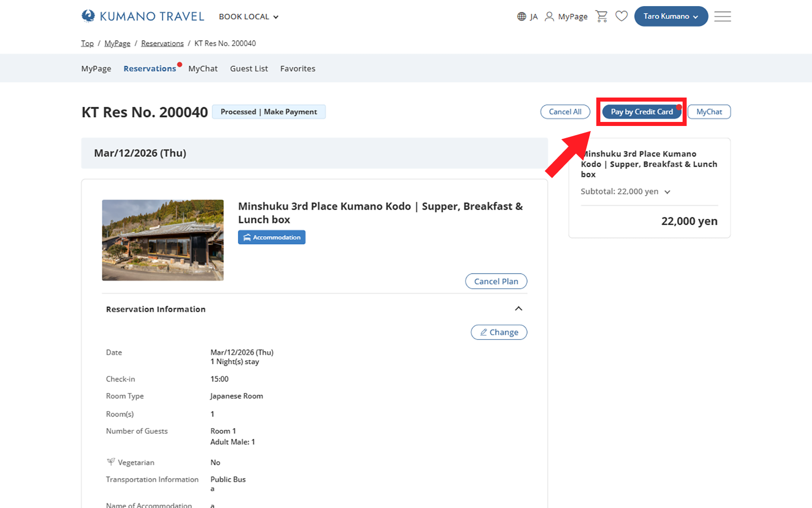Open the hamburger menu icon
Screen dimensions: 812x508
click(722, 16)
